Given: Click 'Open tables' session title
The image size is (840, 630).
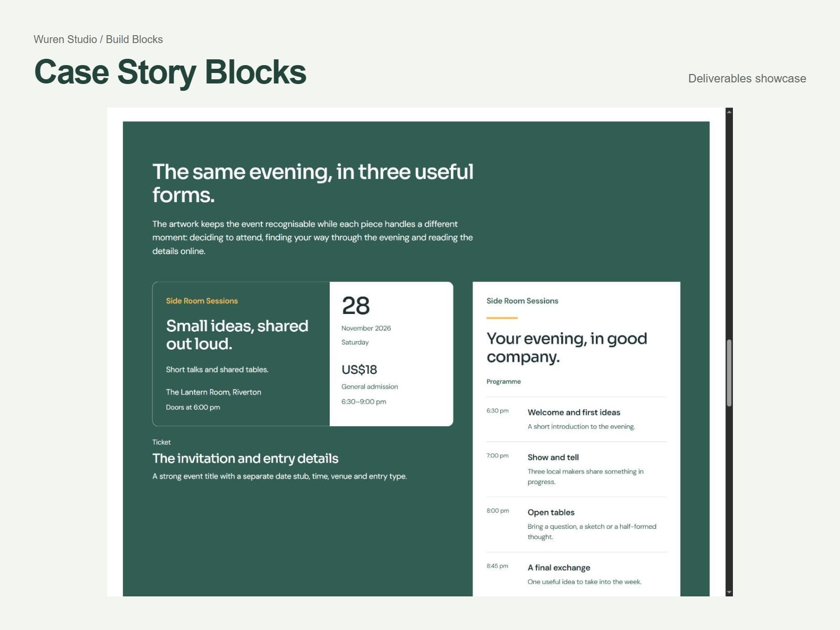Looking at the screenshot, I should click(x=551, y=512).
